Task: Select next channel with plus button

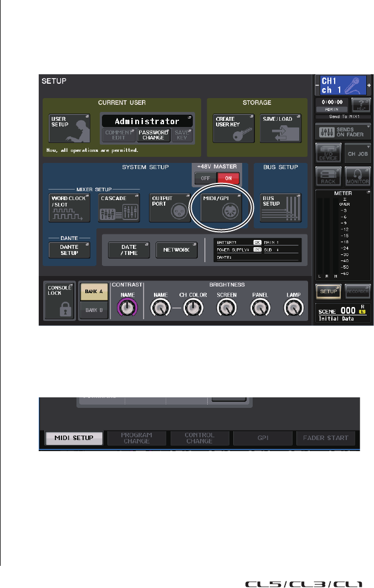Action: click(369, 85)
